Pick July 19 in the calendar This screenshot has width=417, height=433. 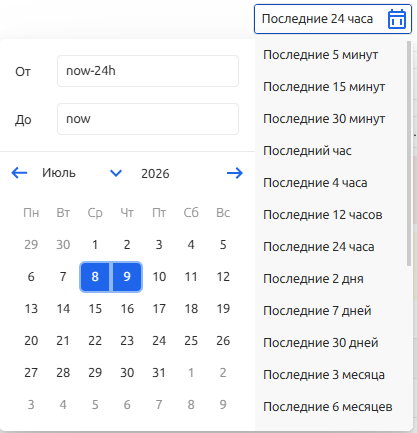223,309
